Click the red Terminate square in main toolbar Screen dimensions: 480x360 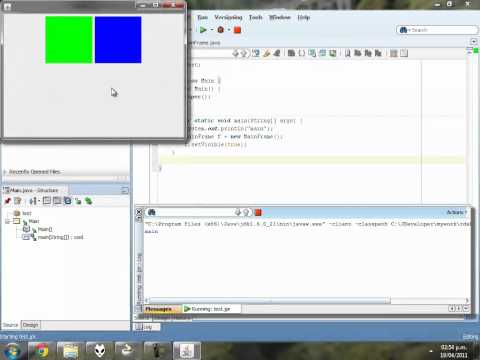coord(237,30)
